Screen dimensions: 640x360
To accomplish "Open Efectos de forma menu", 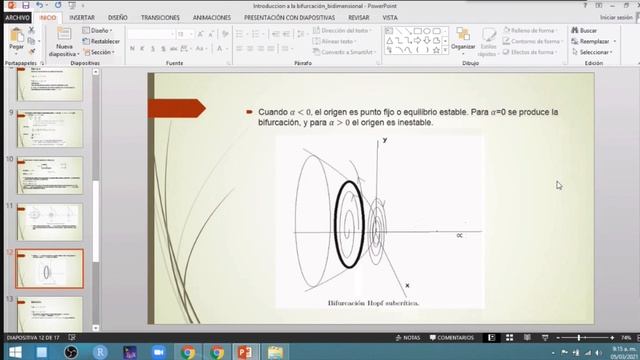I will tap(531, 52).
